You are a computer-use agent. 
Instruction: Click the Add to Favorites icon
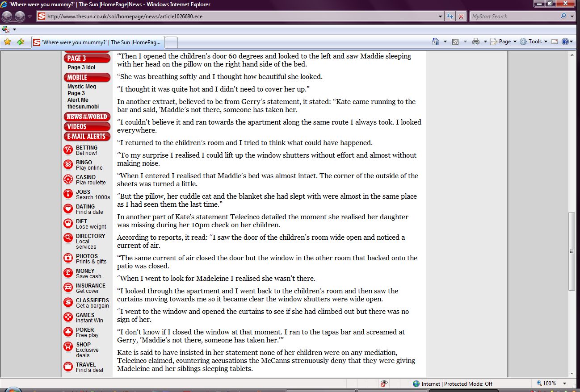pyautogui.click(x=21, y=42)
